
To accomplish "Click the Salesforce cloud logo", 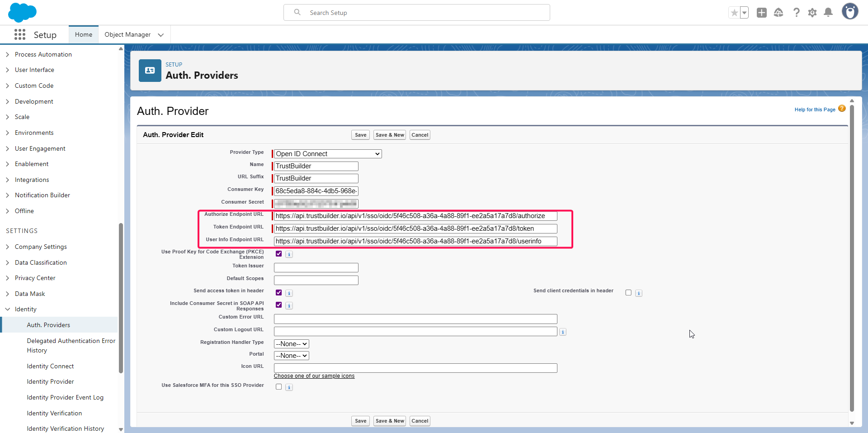I will coord(22,12).
